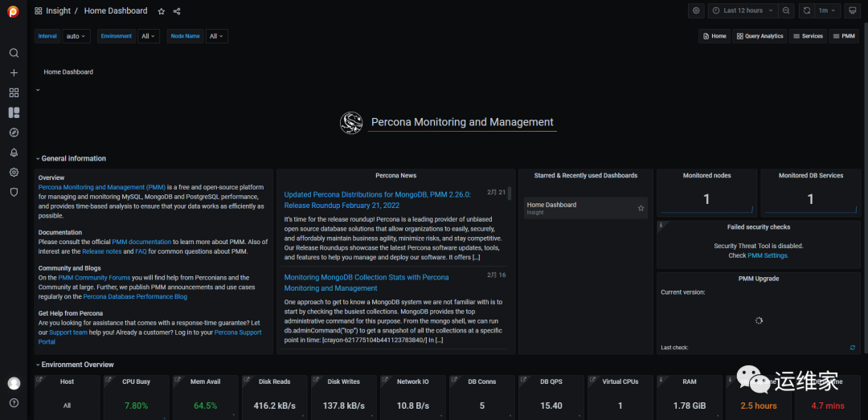Click the link icon on DB Conns panel
Viewport: 868px width, 420px height.
(x=454, y=380)
